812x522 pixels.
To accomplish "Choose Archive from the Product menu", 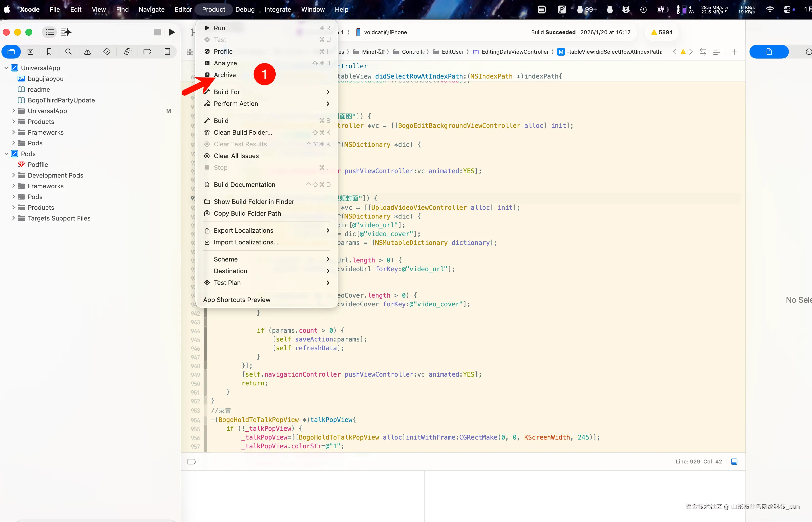I will click(225, 75).
